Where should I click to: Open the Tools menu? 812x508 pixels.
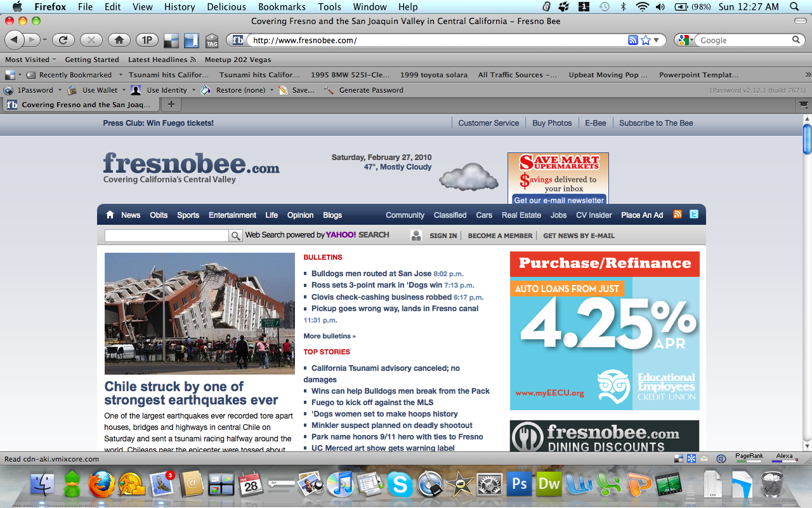click(x=330, y=7)
